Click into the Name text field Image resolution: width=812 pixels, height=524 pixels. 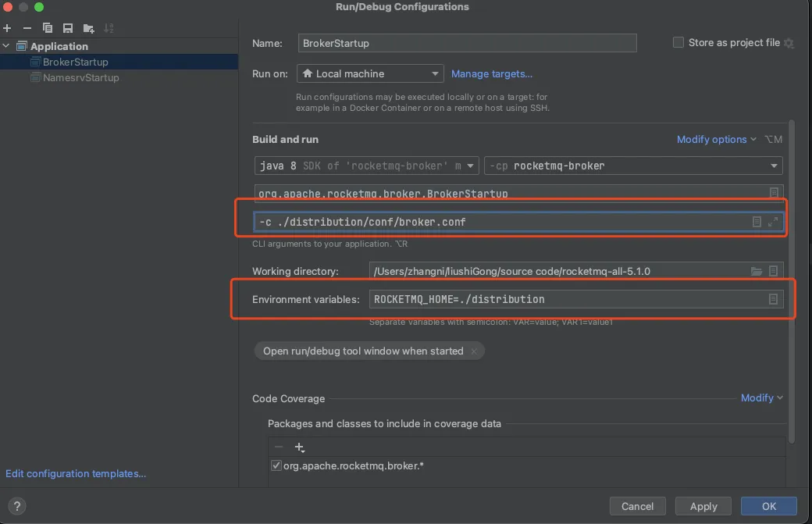[x=467, y=43]
